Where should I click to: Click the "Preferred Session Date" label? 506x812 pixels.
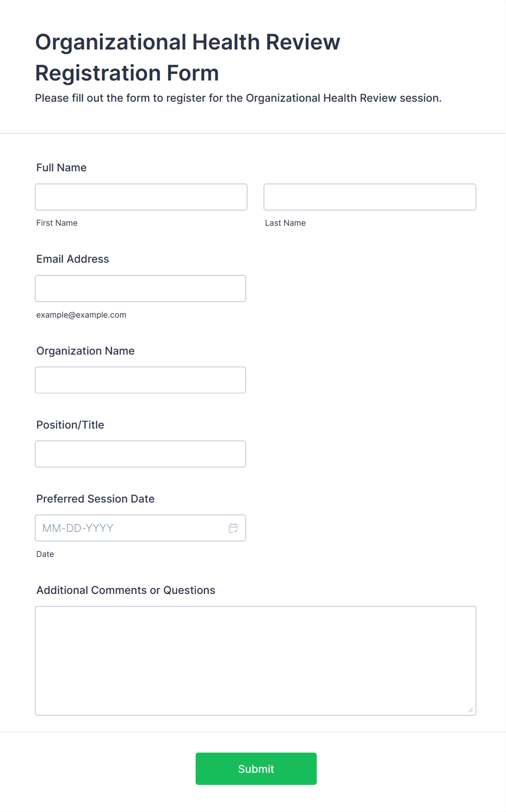coord(96,499)
